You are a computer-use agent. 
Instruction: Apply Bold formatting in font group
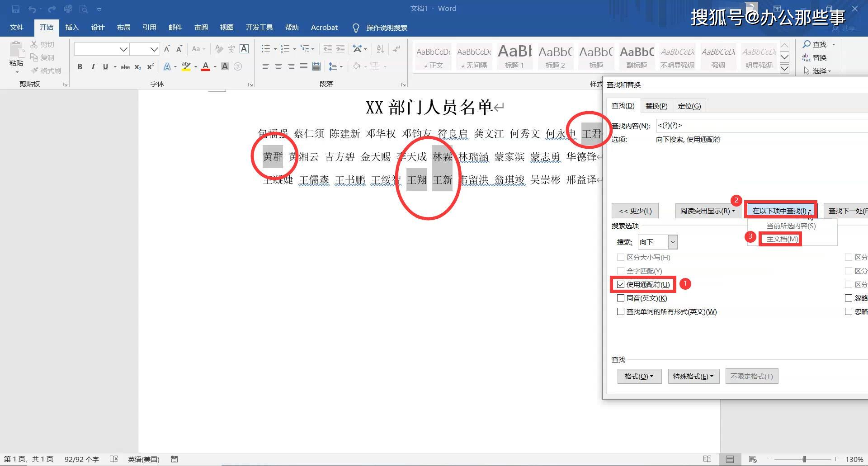click(80, 66)
